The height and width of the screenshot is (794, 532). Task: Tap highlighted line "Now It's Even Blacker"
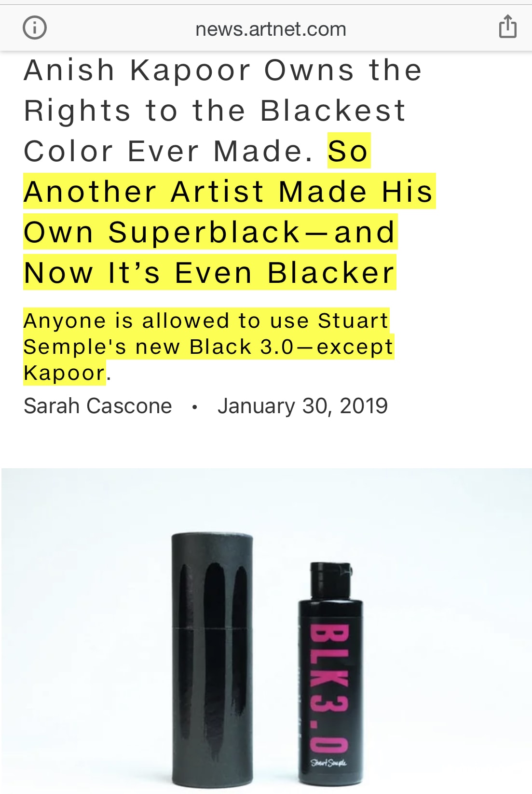[x=210, y=273]
